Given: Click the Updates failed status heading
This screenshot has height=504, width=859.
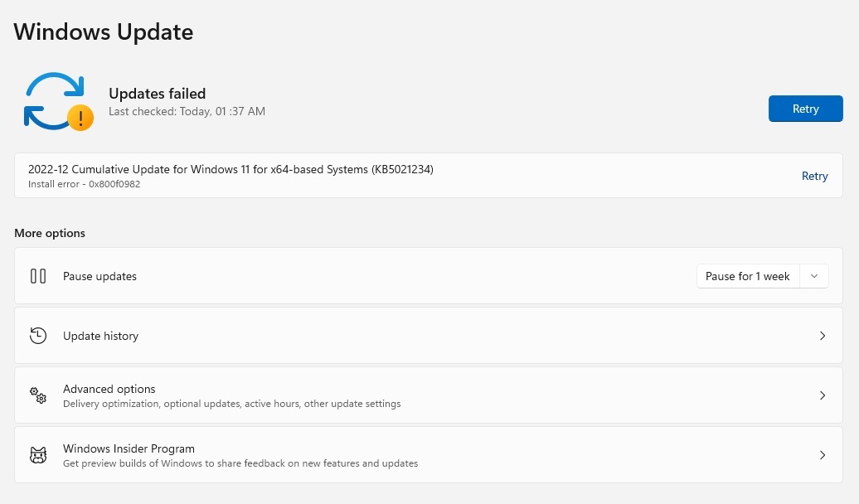Looking at the screenshot, I should point(158,94).
